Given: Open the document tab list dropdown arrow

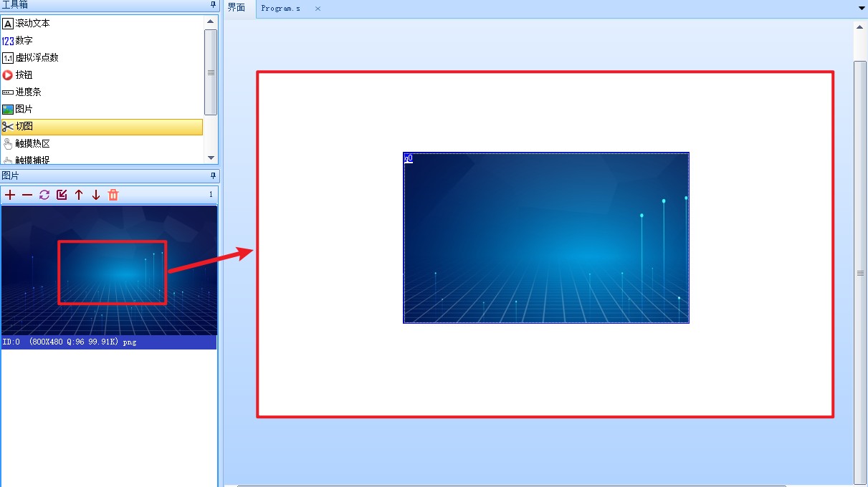Looking at the screenshot, I should (x=862, y=8).
